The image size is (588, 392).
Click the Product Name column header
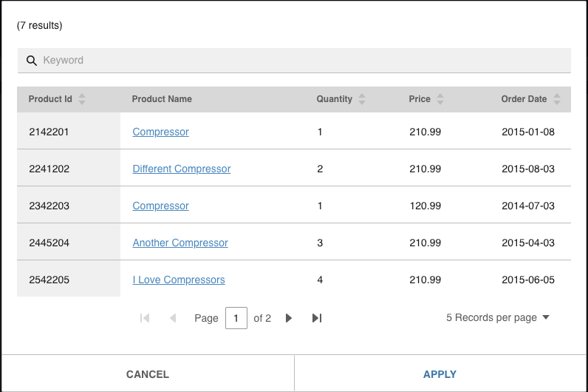(x=162, y=99)
